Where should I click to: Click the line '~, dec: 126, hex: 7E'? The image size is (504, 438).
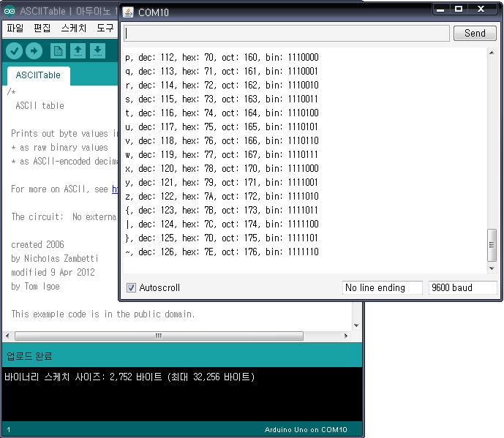coord(222,252)
